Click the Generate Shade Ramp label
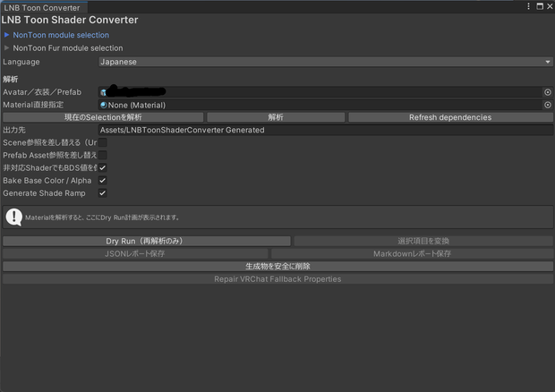 44,193
